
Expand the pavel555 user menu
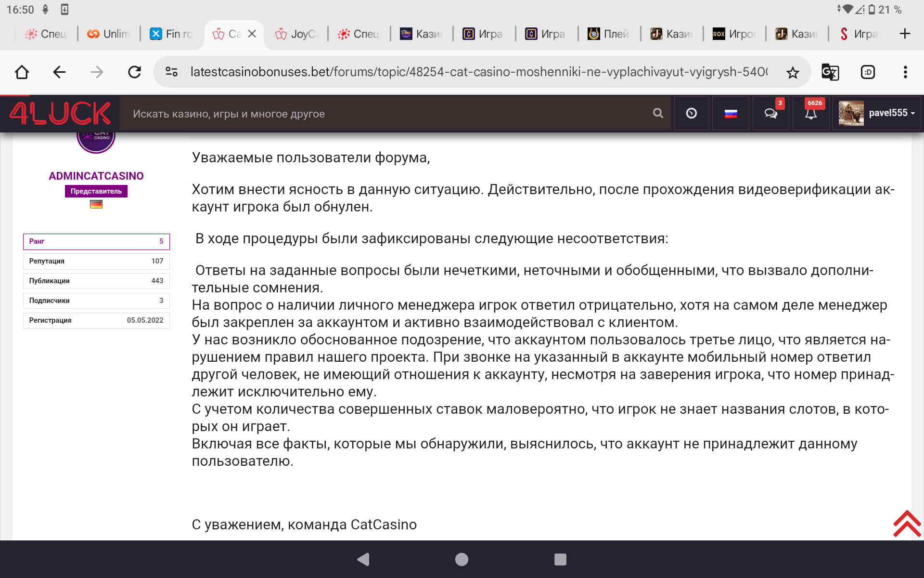tap(877, 113)
